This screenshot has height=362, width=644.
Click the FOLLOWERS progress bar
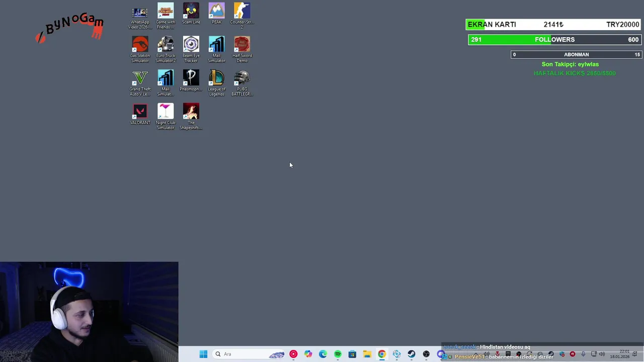pos(554,40)
